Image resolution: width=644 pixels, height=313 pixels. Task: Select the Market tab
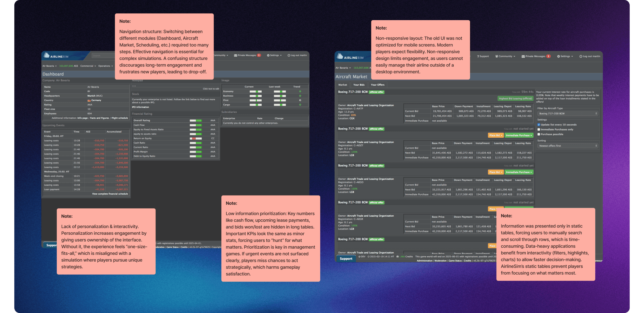342,85
